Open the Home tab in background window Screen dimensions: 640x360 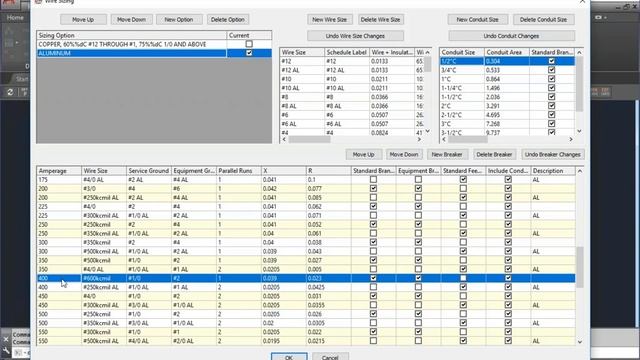(15, 18)
